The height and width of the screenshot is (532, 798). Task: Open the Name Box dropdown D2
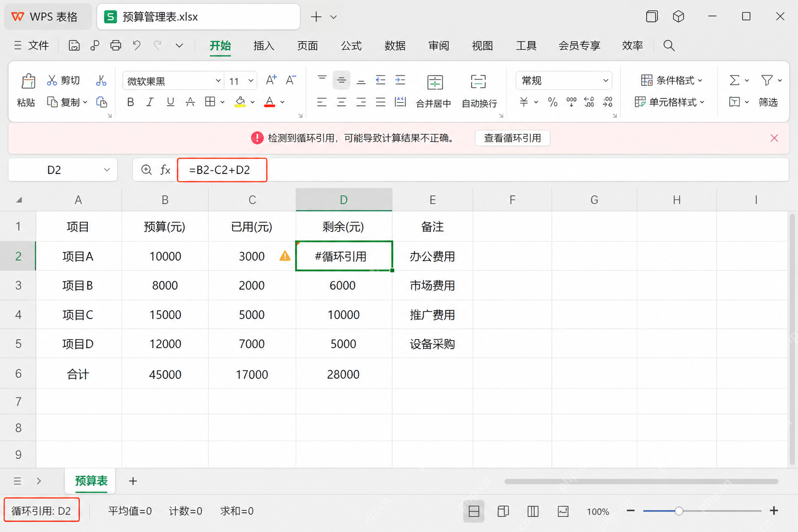(x=107, y=170)
